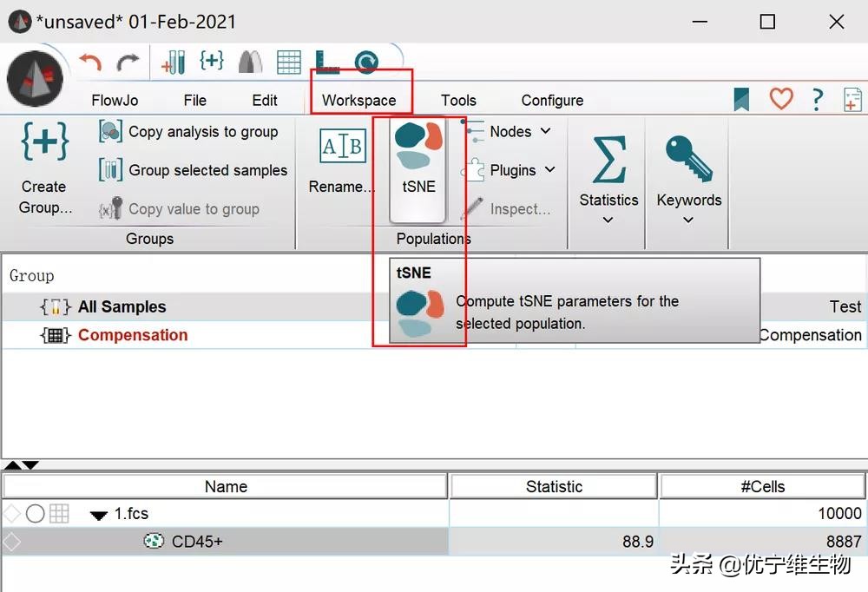
Task: Click the bookmark ribbon icon
Action: click(x=741, y=100)
